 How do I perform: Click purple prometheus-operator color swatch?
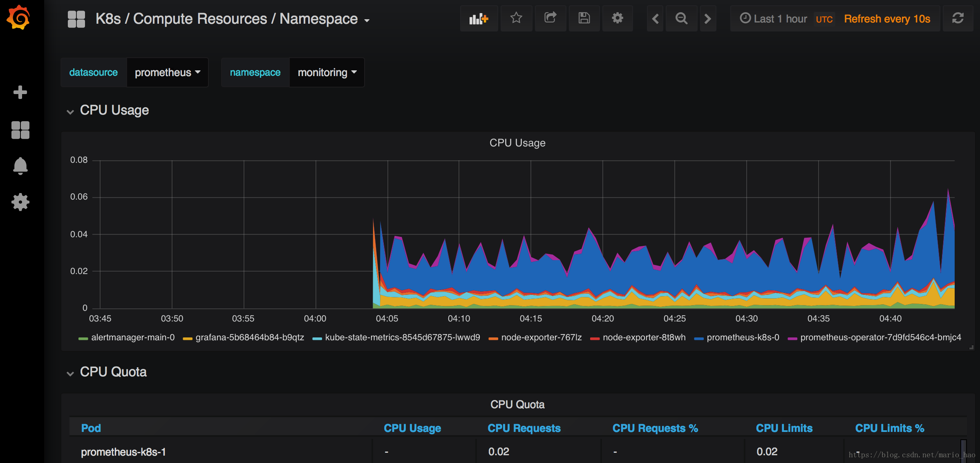point(792,339)
